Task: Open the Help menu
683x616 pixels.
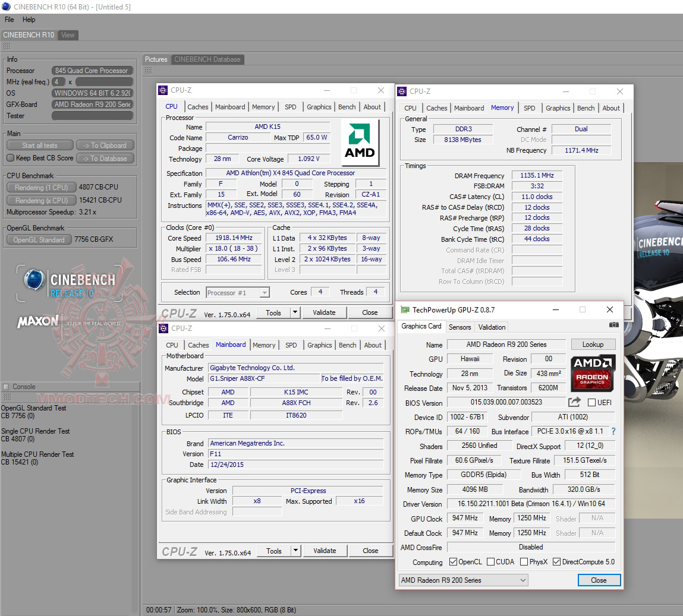Action: click(x=29, y=20)
